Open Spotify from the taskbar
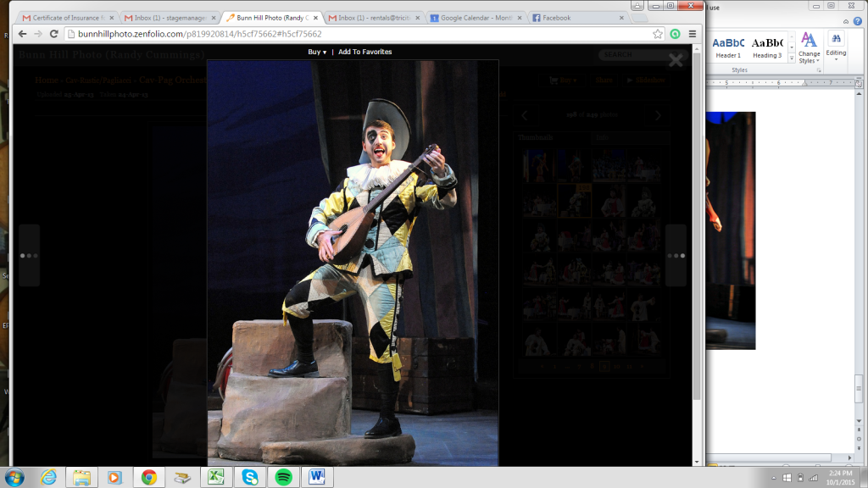Screen dimensions: 868x488 (x=282, y=477)
